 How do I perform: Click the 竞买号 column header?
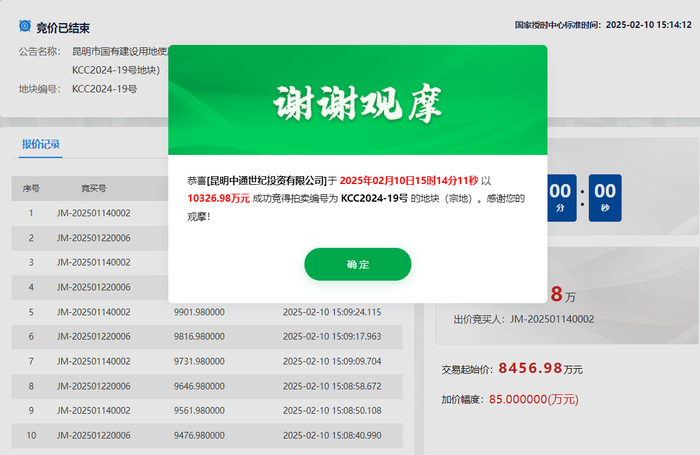[94, 188]
